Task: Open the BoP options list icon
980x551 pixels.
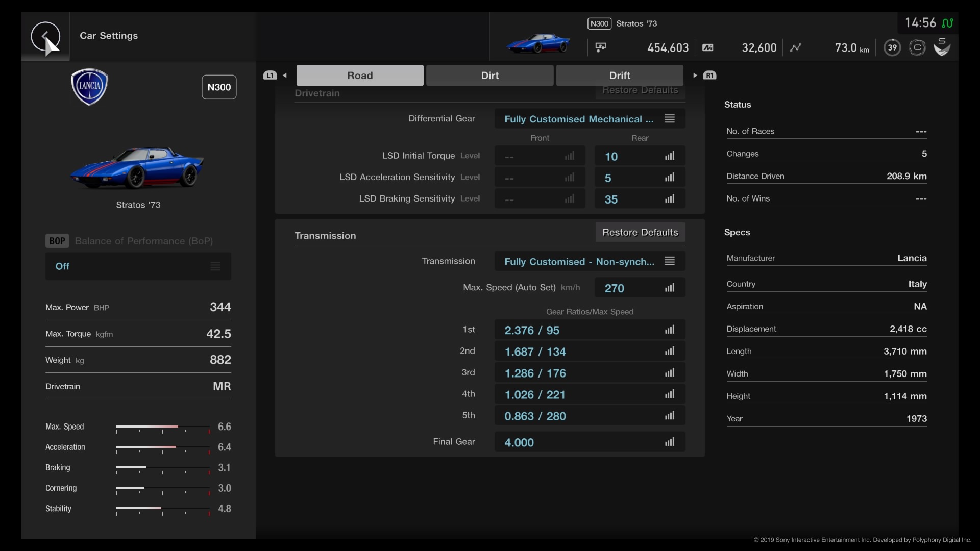Action: coord(215,266)
